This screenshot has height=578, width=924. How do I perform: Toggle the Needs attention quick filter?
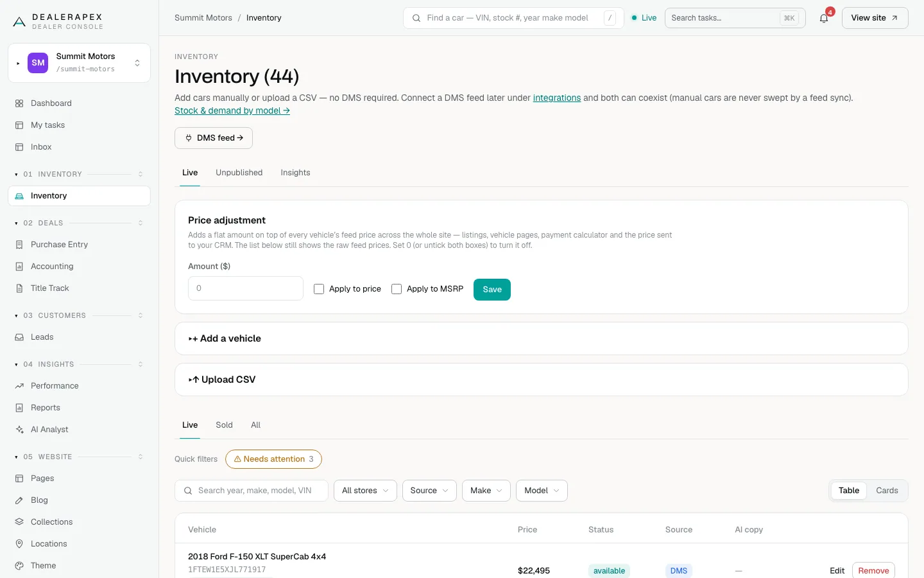[273, 459]
